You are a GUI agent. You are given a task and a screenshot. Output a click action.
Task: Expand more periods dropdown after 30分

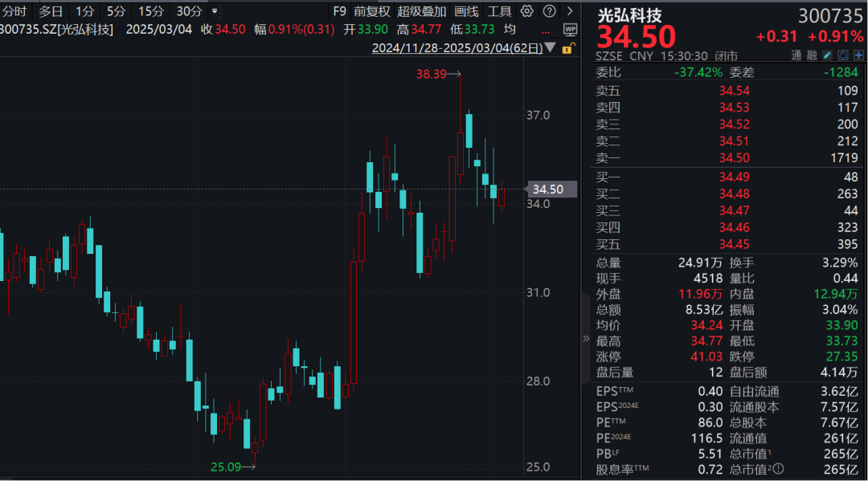(x=214, y=11)
